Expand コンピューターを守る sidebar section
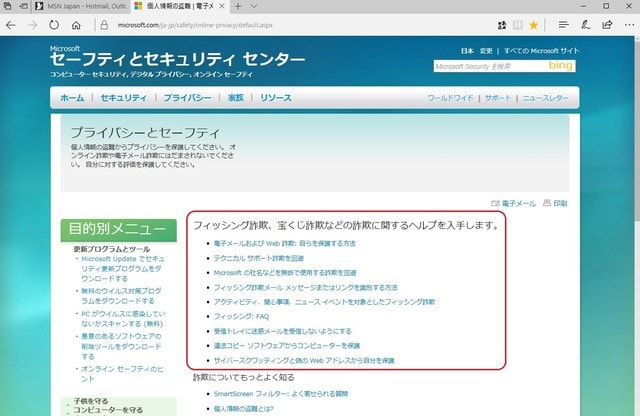Screen dimensions: 640x416 tap(108, 410)
